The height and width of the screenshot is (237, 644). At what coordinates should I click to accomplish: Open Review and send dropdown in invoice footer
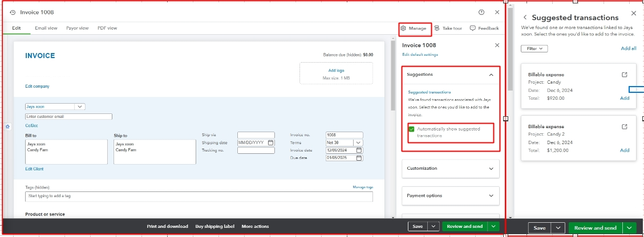[493, 226]
